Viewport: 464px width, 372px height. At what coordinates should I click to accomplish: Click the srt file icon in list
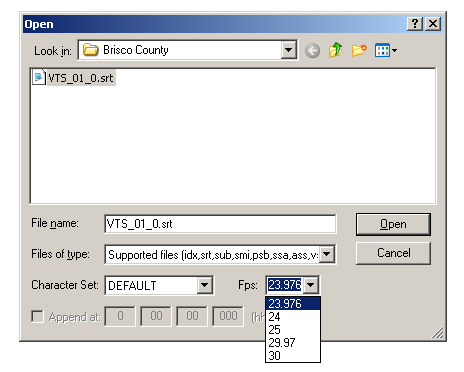[x=39, y=78]
